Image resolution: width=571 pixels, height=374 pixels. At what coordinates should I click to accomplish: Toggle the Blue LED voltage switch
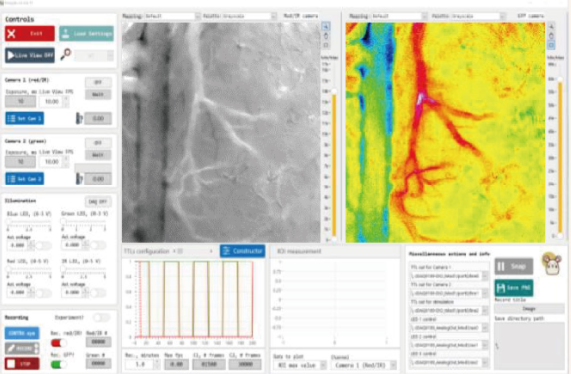point(44,245)
